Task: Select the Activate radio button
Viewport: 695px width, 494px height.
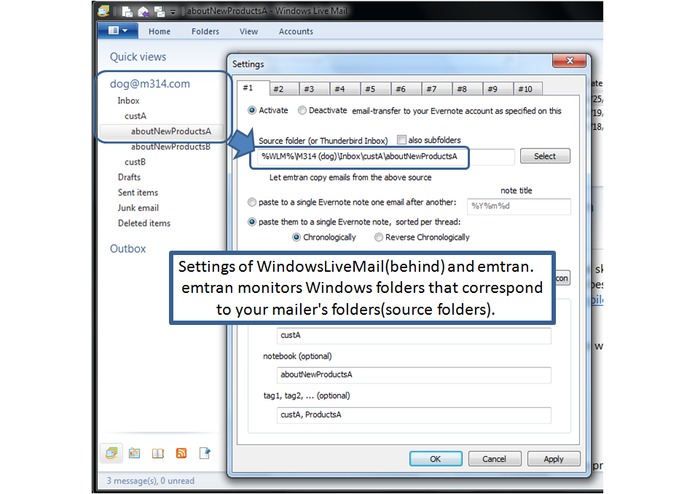Action: (x=252, y=110)
